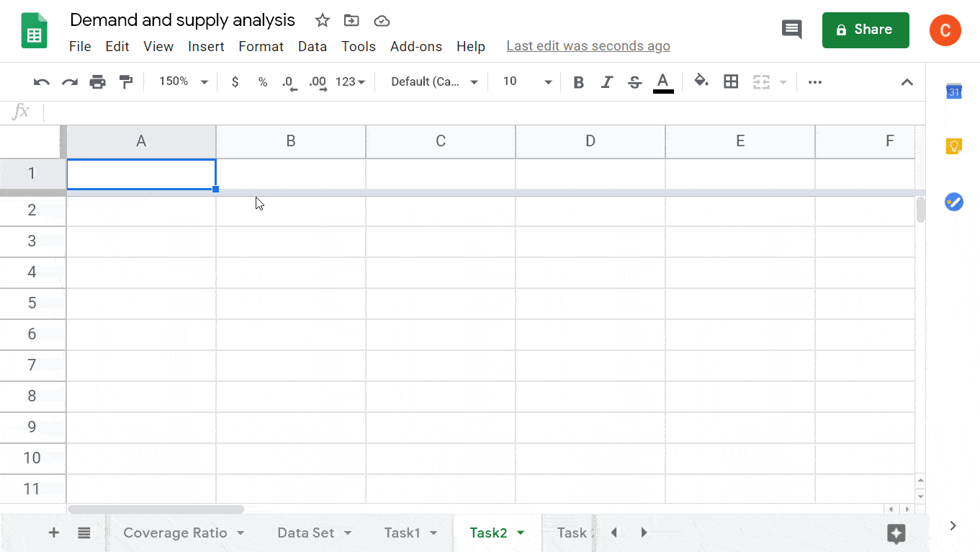Open the fill color picker
Viewport: 980px width, 552px height.
[x=701, y=81]
